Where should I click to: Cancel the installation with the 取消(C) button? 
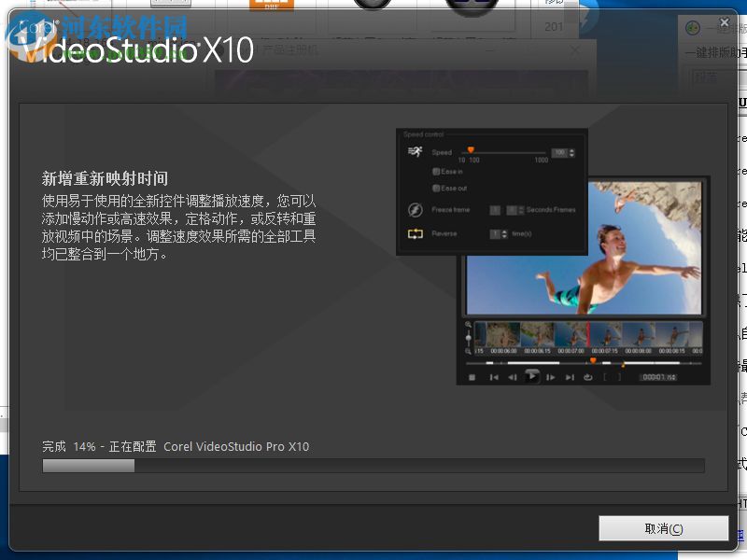[663, 528]
